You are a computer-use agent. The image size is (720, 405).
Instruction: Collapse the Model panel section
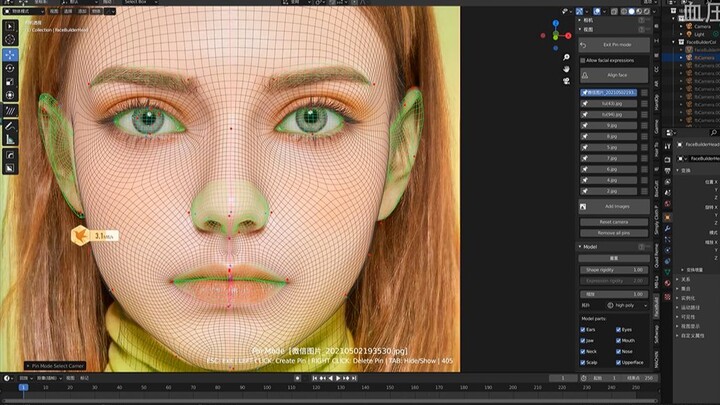tap(589, 246)
